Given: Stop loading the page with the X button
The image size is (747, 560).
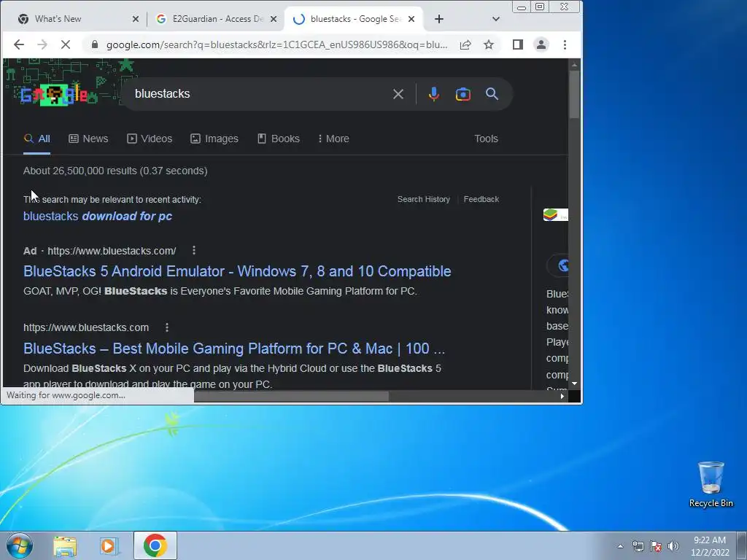Looking at the screenshot, I should click(66, 44).
